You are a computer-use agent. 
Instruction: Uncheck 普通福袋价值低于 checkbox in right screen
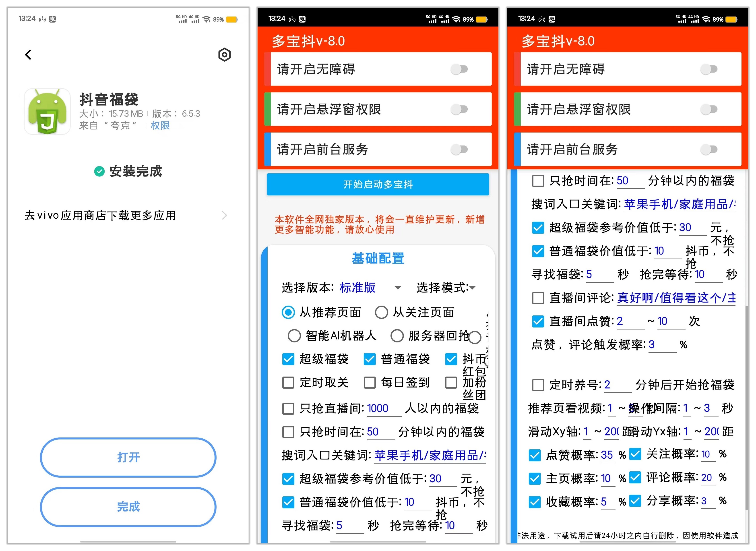[538, 251]
